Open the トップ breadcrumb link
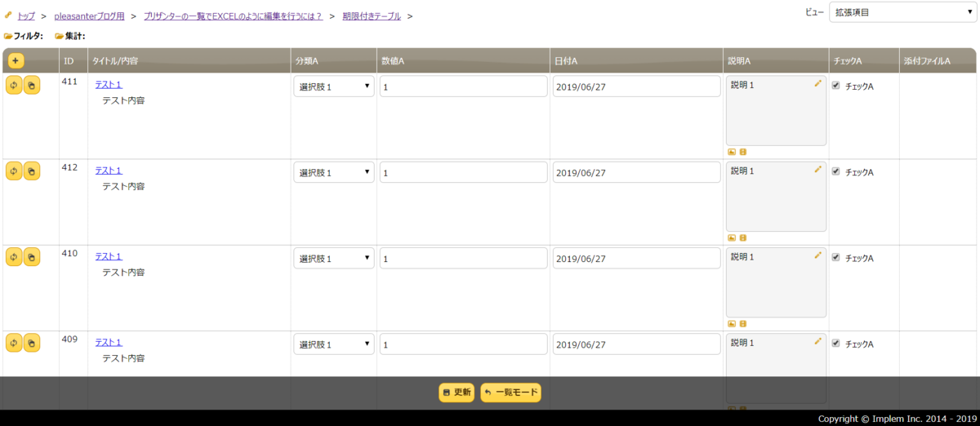This screenshot has width=980, height=426. pos(26,16)
